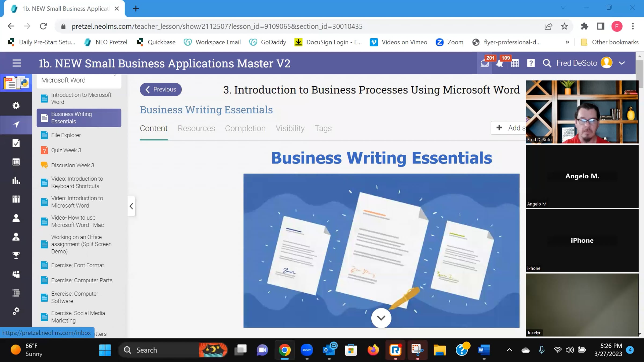The height and width of the screenshot is (362, 644).
Task: Switch to the Resources tab
Action: click(x=196, y=128)
